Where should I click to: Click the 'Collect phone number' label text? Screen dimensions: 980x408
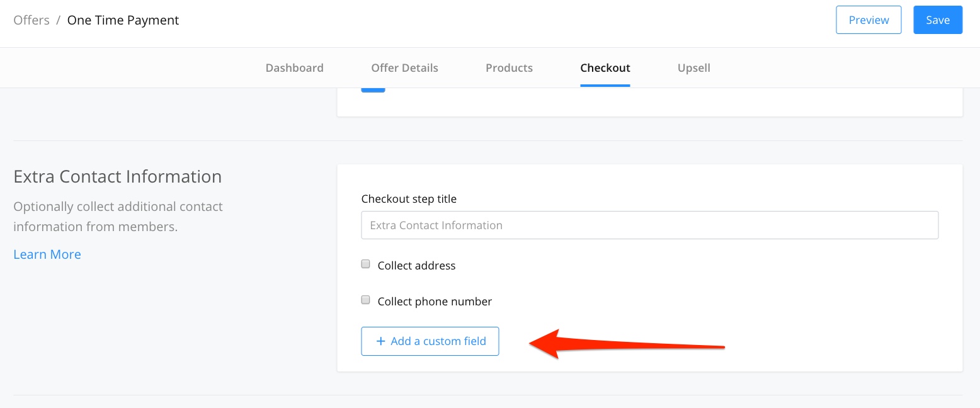(x=435, y=302)
